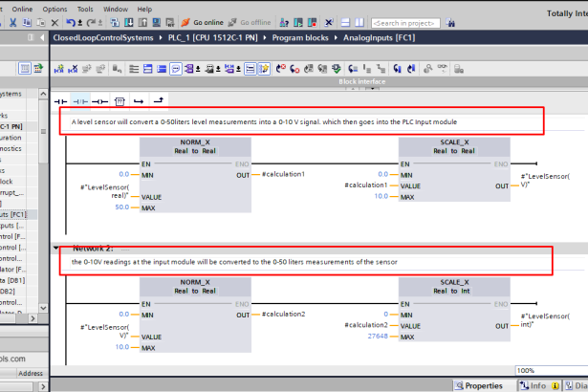Collapse the Network 2 section

56,249
